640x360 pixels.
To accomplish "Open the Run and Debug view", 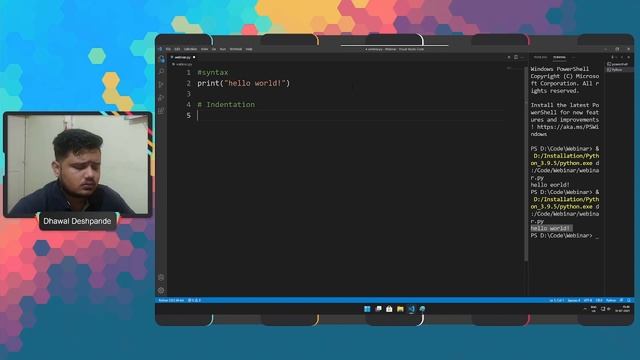I will click(x=161, y=98).
